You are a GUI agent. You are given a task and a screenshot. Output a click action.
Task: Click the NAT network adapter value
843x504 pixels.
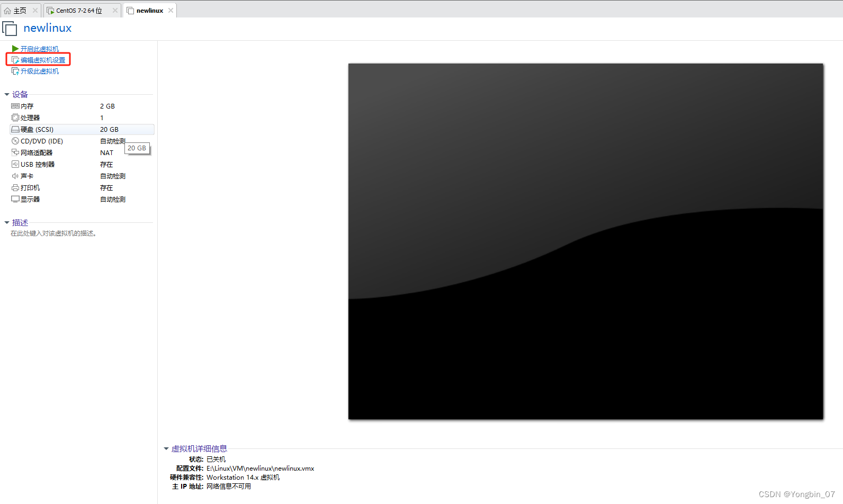[x=106, y=153]
